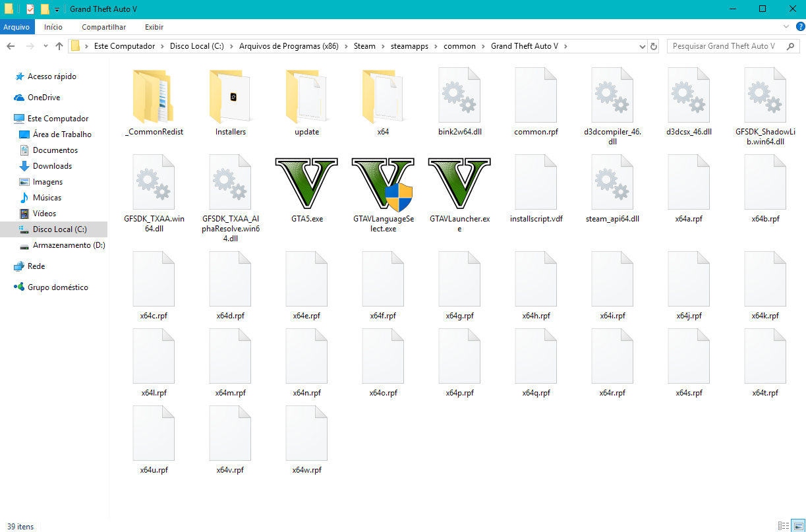
Task: Open Documentos in navigation pane
Action: 55,150
